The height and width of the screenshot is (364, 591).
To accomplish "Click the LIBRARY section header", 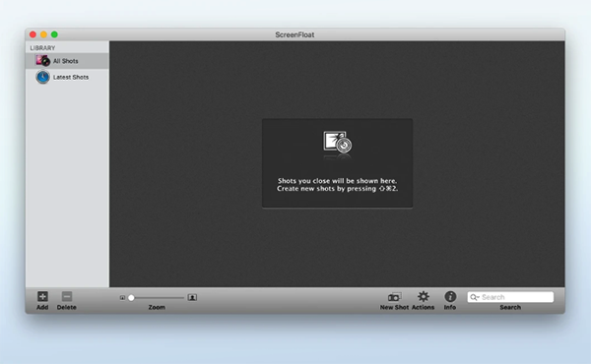I will coord(42,48).
